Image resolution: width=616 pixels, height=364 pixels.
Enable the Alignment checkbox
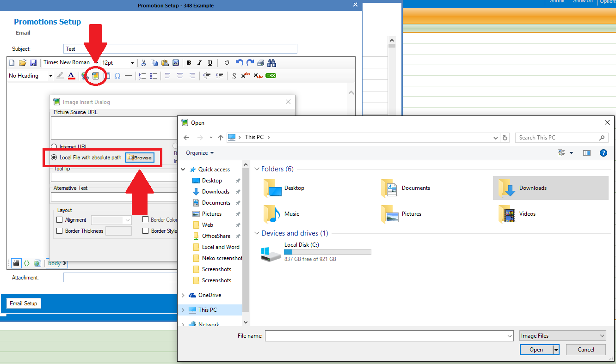pyautogui.click(x=59, y=220)
